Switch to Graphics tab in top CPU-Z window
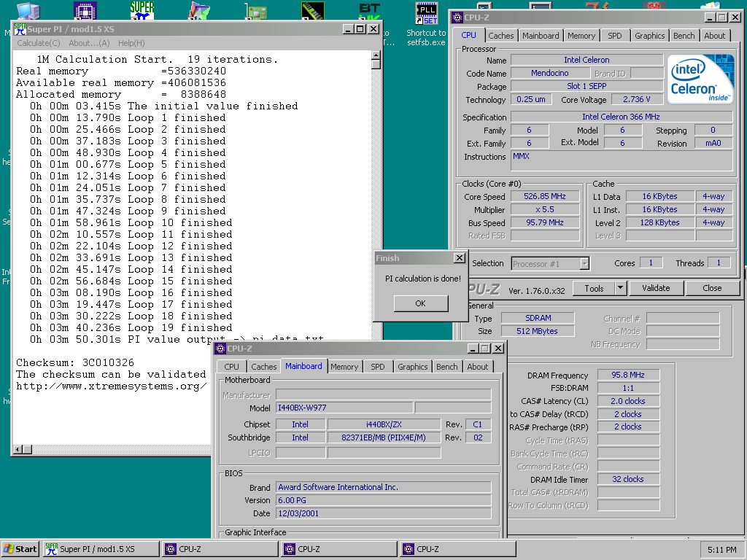 click(649, 36)
